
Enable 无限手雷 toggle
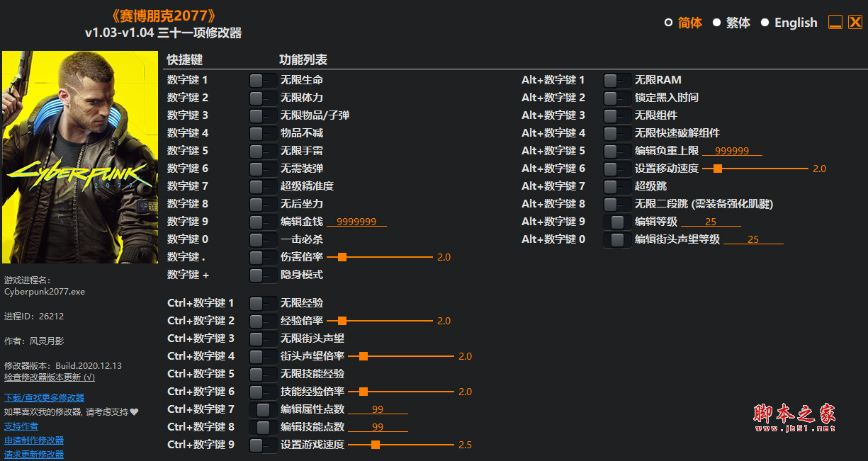(263, 151)
